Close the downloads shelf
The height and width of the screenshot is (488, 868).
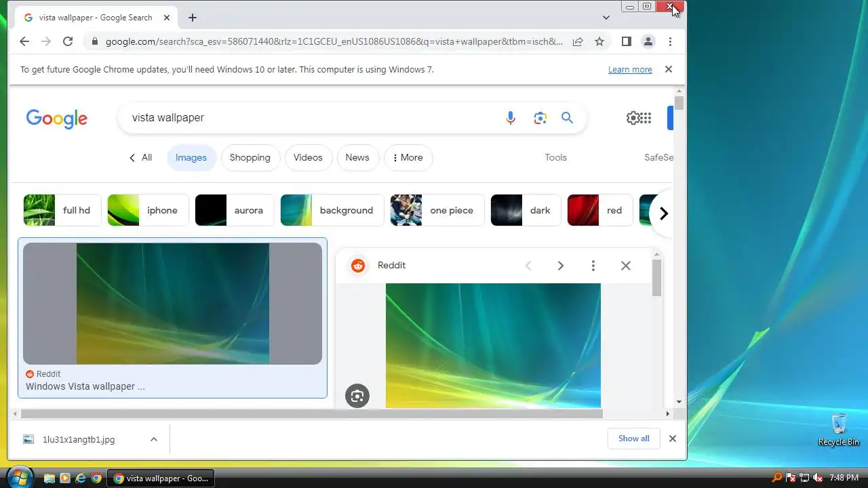(673, 439)
